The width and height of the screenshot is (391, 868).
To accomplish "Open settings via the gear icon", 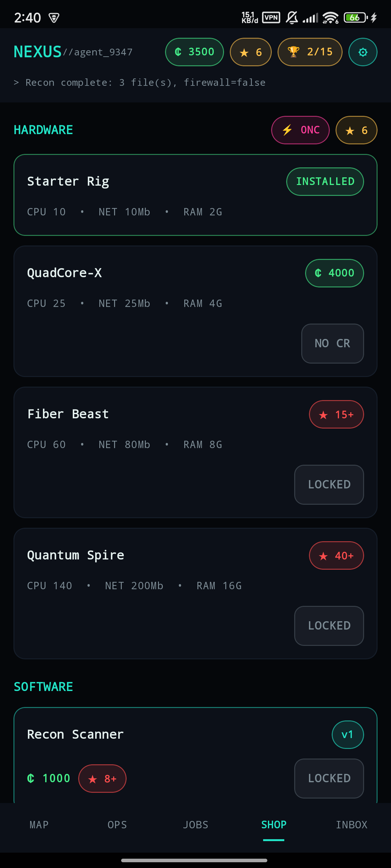I will pos(363,52).
